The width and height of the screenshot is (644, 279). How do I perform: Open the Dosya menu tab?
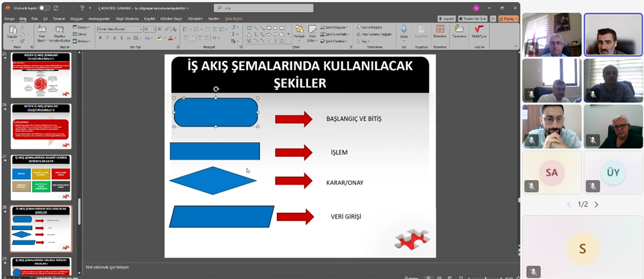click(9, 19)
